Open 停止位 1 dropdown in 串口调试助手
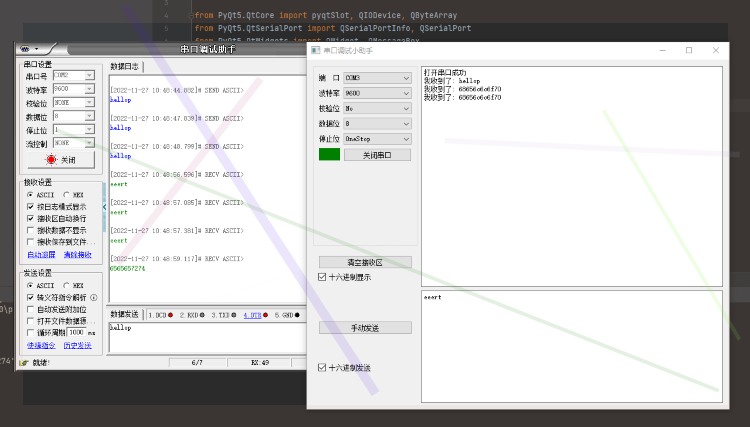Image resolution: width=750 pixels, height=427 pixels. coord(74,130)
